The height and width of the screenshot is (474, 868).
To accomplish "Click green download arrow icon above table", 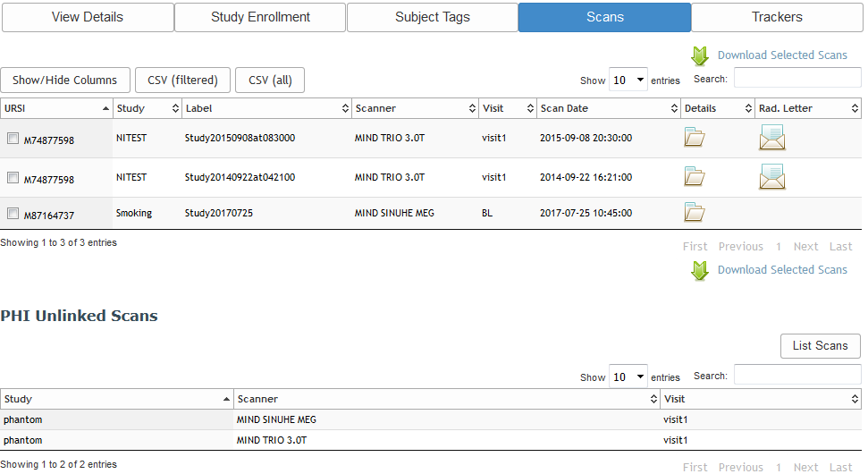I will [700, 56].
